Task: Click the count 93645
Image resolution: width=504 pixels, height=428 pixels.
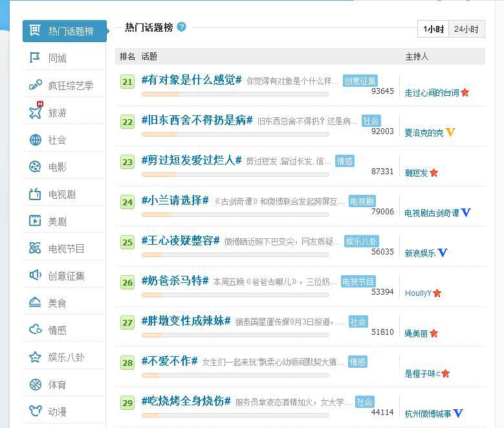Action: point(382,91)
